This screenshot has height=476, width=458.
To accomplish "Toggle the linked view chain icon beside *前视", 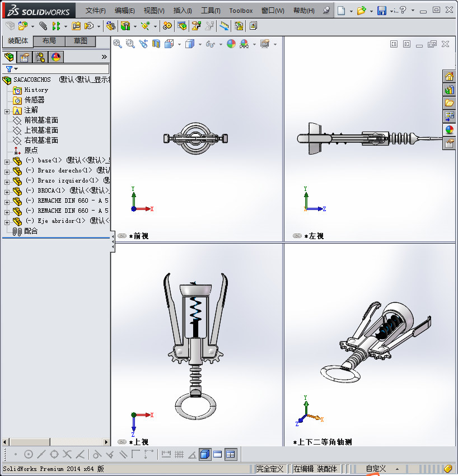I will [x=121, y=236].
